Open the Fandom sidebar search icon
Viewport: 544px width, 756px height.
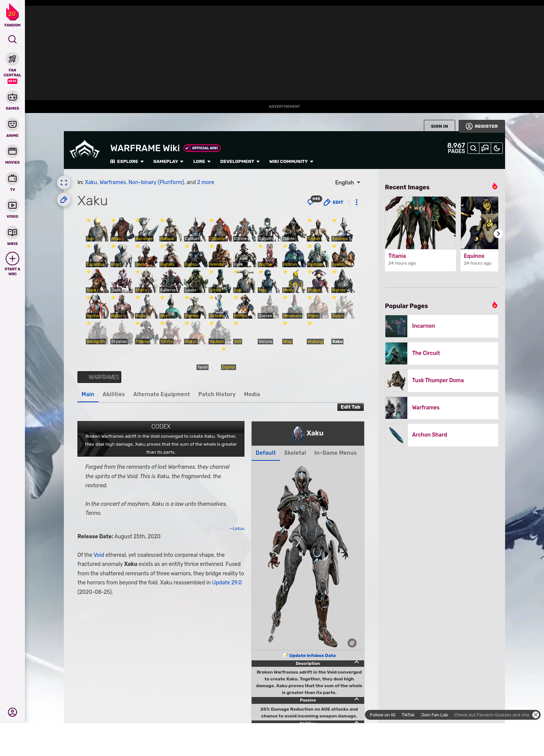12,39
